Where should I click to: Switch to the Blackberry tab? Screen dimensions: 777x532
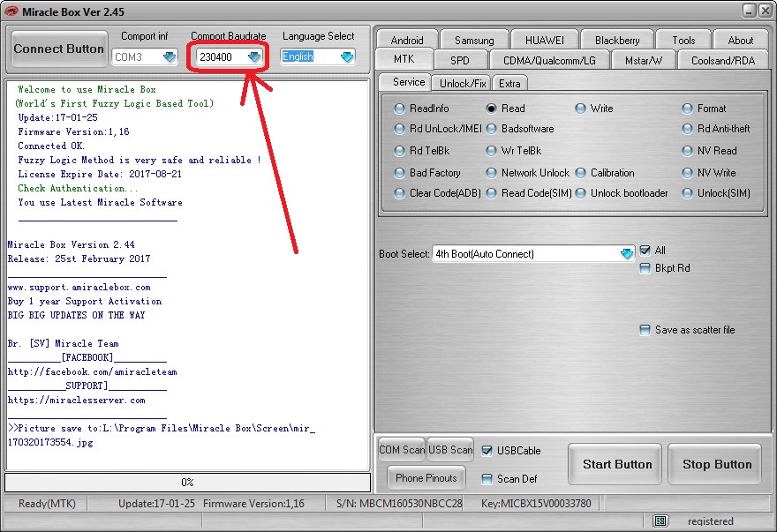pos(617,40)
